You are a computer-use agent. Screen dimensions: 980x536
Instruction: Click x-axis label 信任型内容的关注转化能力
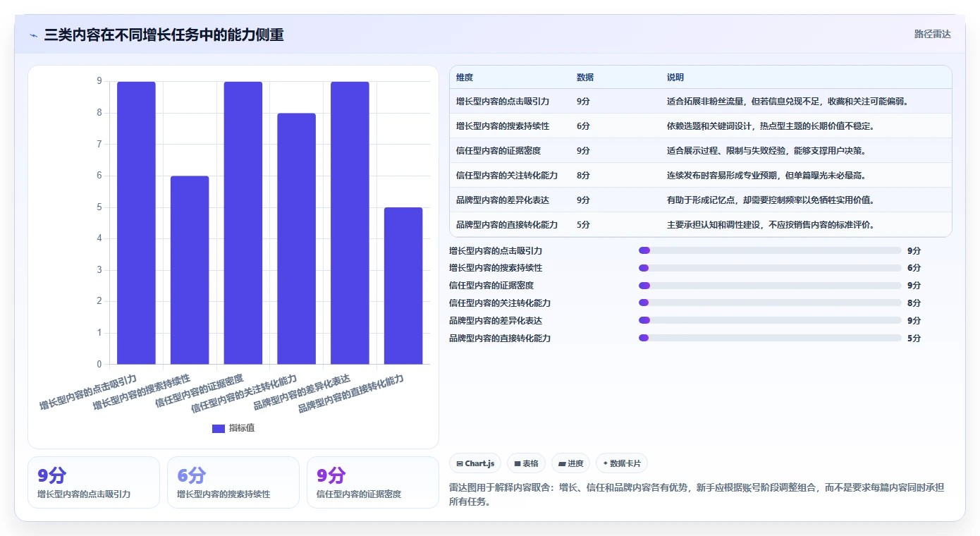244,395
